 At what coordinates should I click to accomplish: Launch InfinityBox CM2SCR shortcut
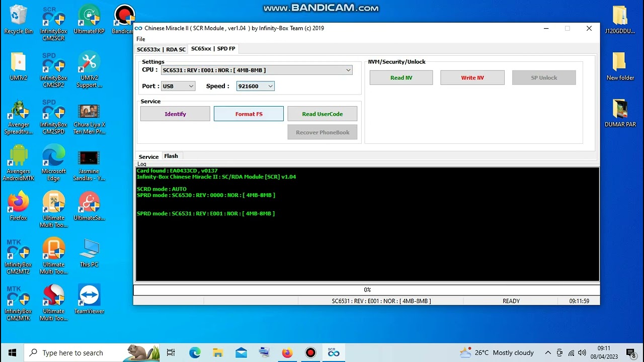coord(53,23)
